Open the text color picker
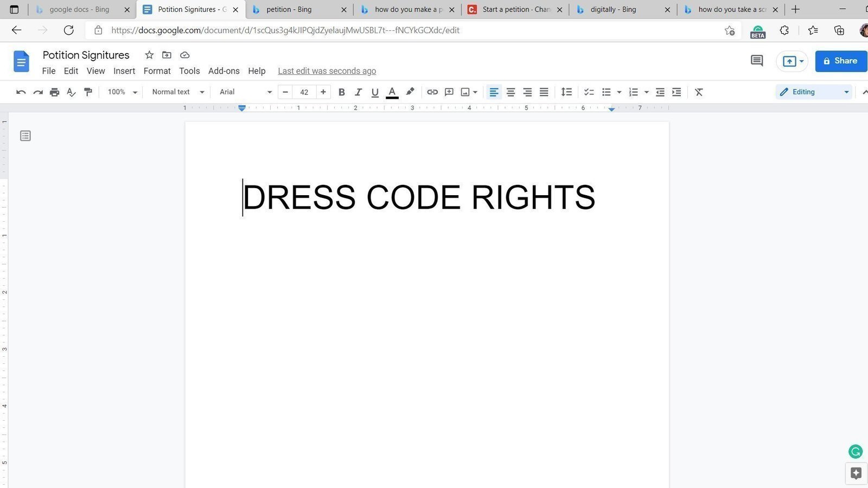Image resolution: width=868 pixels, height=488 pixels. [x=392, y=92]
